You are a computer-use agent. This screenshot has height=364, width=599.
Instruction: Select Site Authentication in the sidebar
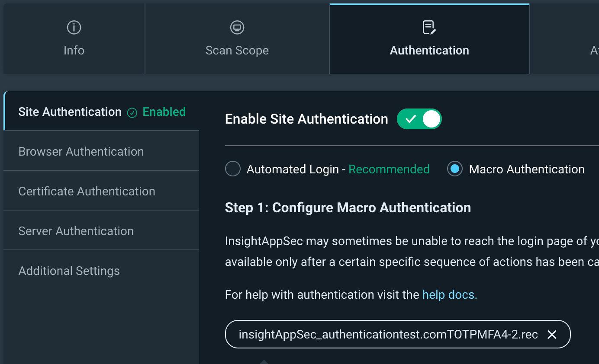click(70, 112)
